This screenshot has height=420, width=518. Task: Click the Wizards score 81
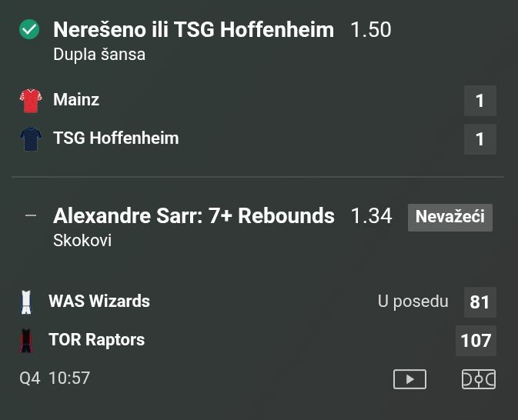[480, 302]
